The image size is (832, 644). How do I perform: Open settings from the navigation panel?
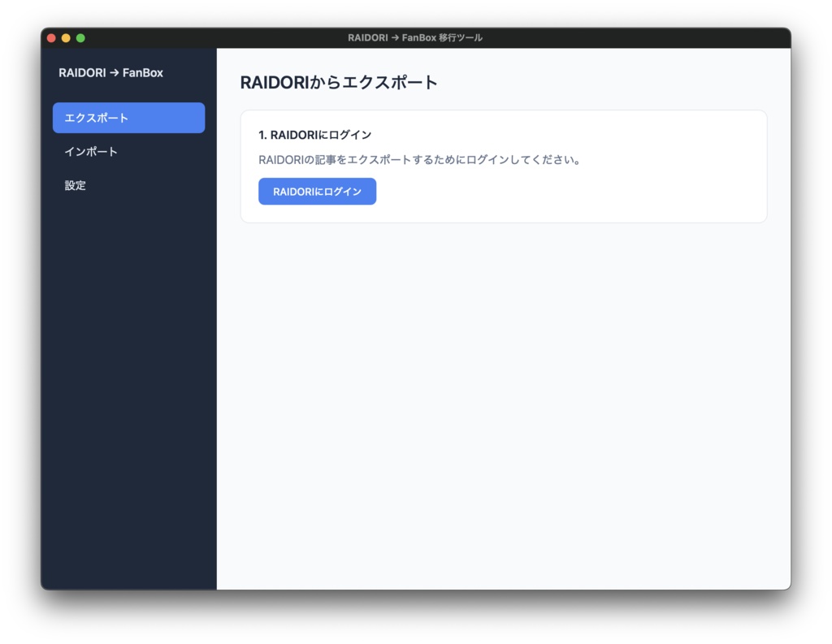75,186
